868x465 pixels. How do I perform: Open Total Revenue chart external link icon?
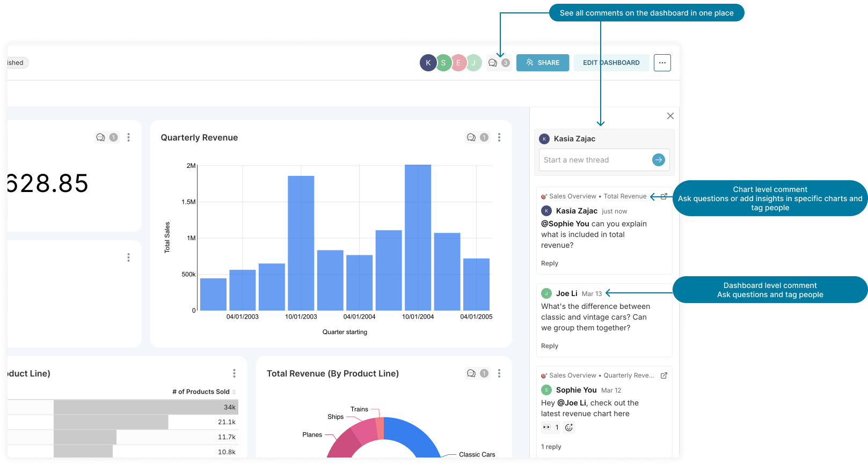click(x=664, y=196)
